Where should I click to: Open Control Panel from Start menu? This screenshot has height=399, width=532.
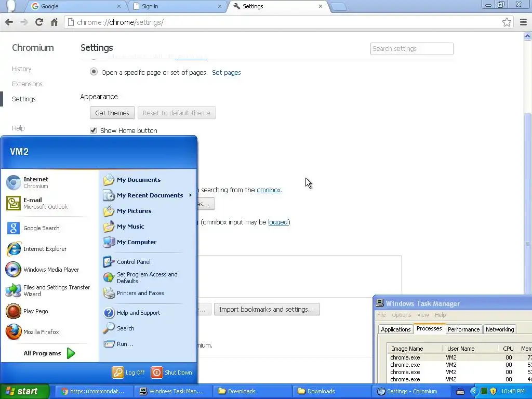pos(148,262)
